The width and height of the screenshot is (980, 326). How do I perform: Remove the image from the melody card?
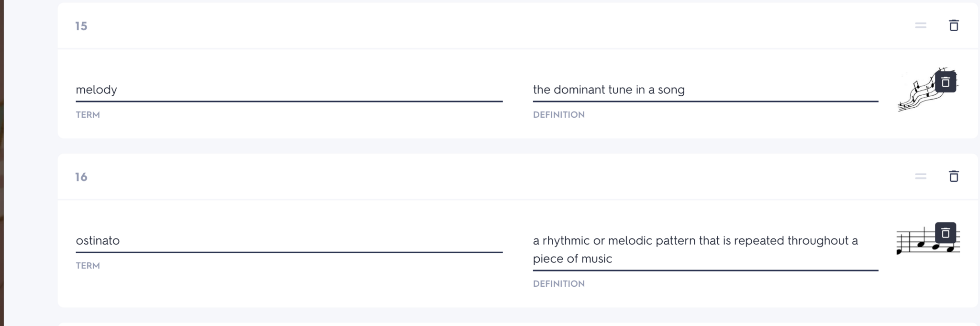point(945,82)
